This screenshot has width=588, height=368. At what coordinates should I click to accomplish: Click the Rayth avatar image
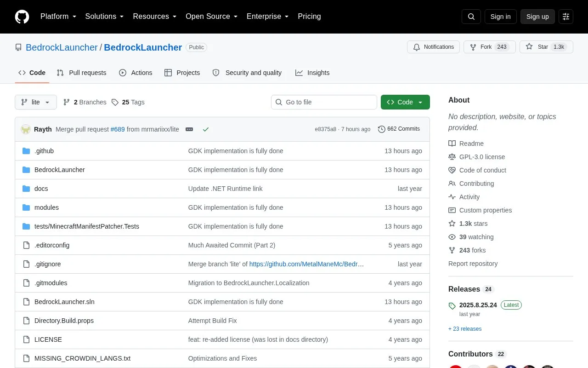[x=26, y=129]
